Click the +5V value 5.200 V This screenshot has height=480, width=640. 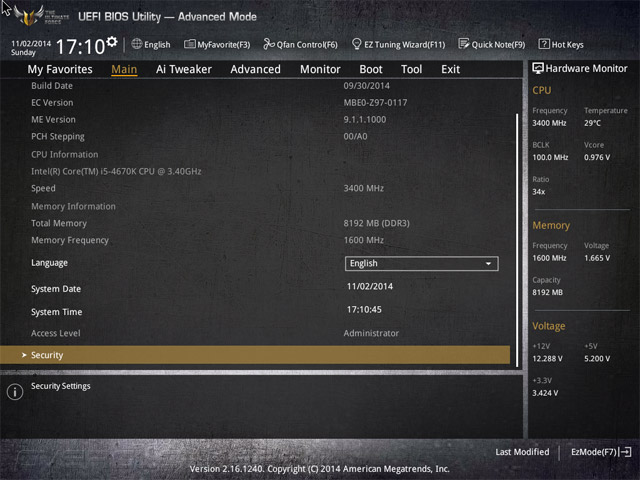coord(597,359)
